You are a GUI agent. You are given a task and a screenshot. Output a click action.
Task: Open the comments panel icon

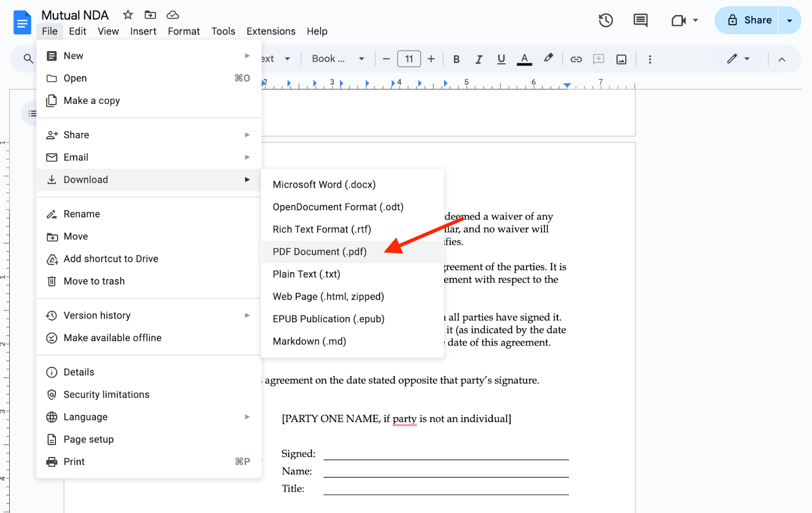point(640,20)
